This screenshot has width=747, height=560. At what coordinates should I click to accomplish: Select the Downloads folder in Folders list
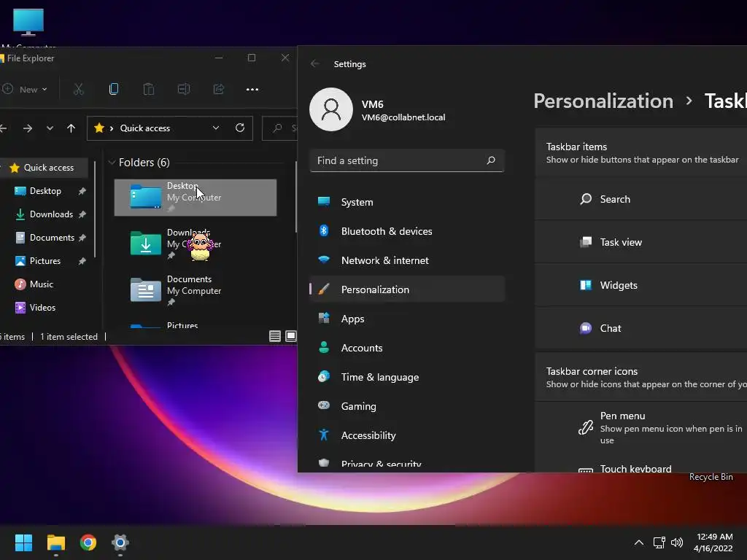pyautogui.click(x=196, y=244)
